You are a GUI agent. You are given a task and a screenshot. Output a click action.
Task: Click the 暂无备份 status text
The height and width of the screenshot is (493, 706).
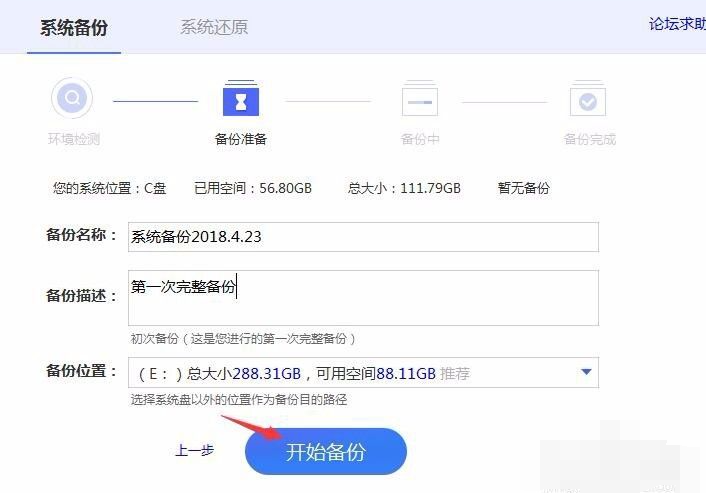tap(523, 188)
